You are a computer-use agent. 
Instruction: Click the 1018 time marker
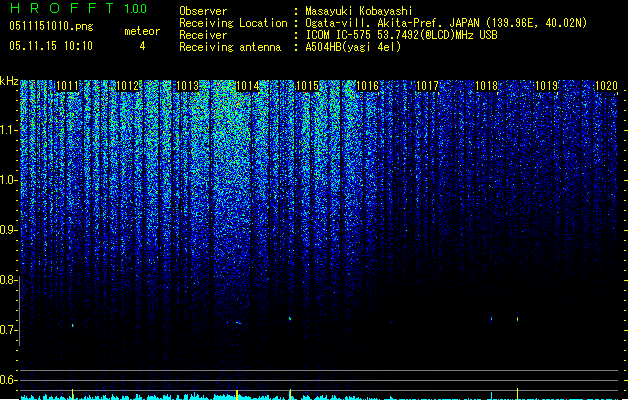coord(487,86)
